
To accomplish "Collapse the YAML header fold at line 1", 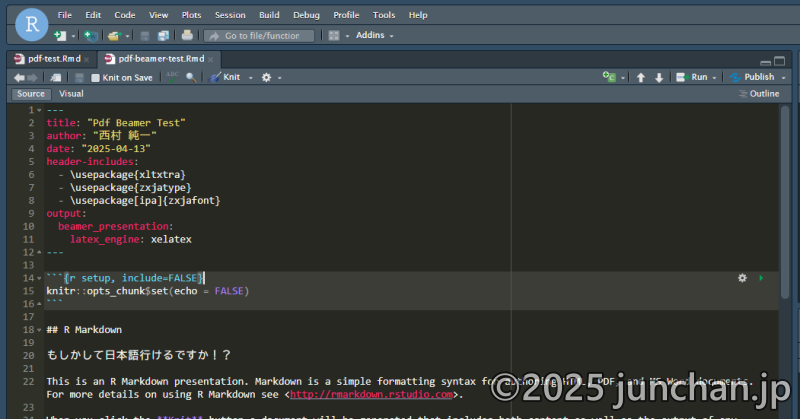I will coord(39,110).
